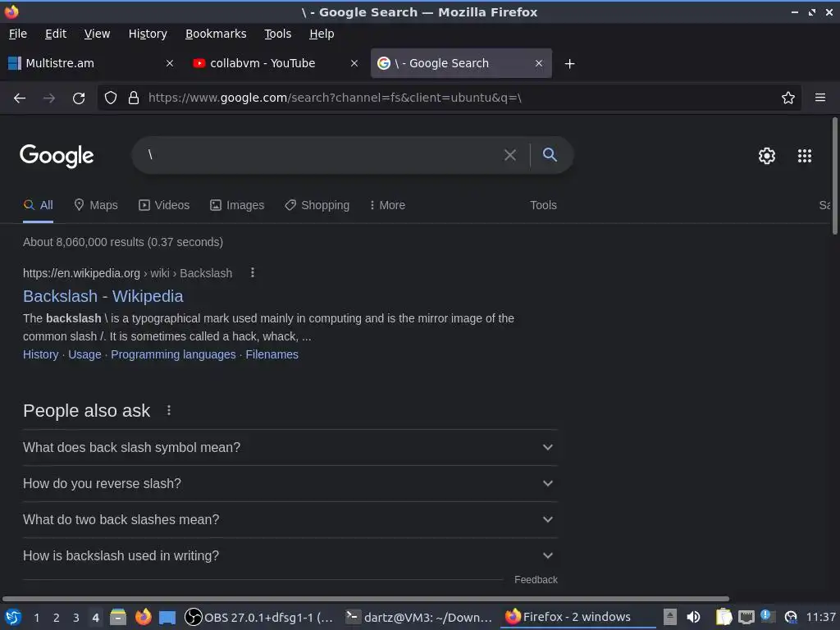840x630 pixels.
Task: Switch to Images results
Action: (x=237, y=205)
